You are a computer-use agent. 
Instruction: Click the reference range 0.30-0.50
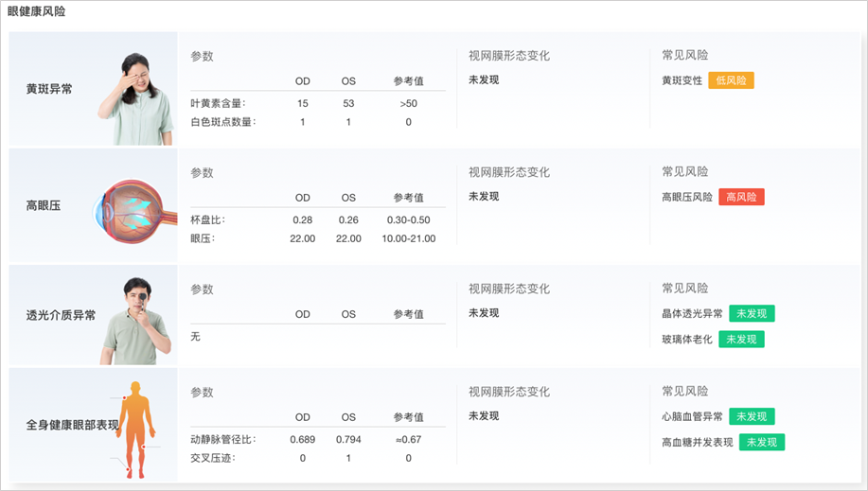409,219
